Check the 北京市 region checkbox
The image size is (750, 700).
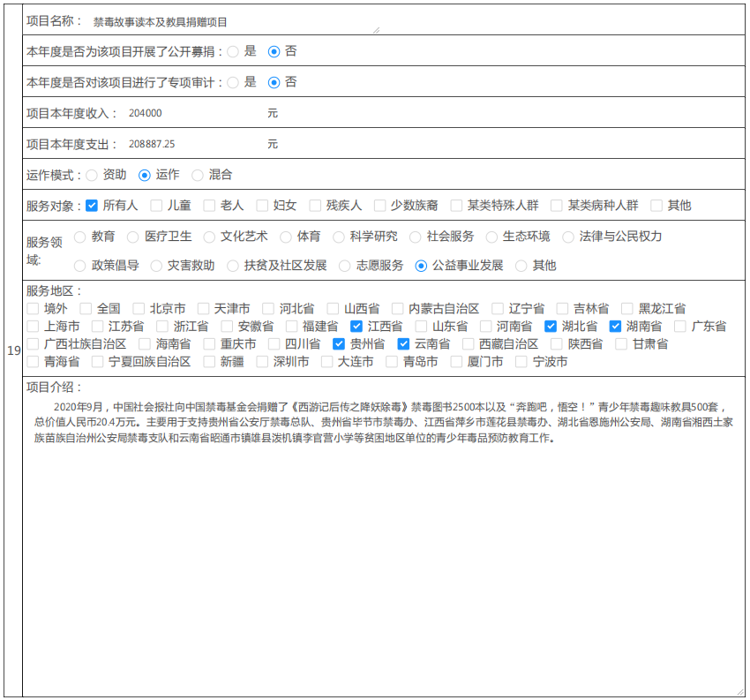139,309
